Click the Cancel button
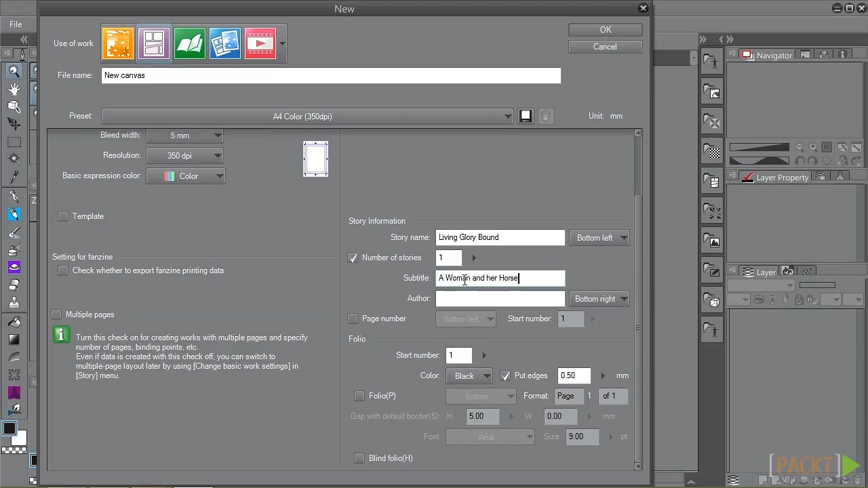The width and height of the screenshot is (868, 488). coord(605,47)
